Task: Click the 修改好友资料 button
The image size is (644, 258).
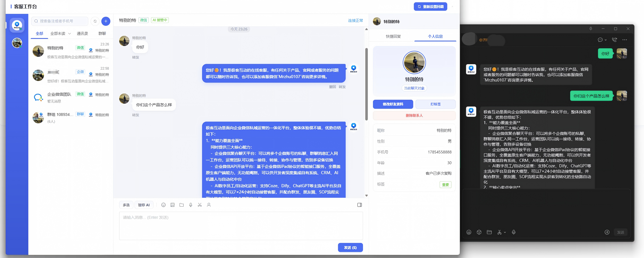Action: (393, 104)
